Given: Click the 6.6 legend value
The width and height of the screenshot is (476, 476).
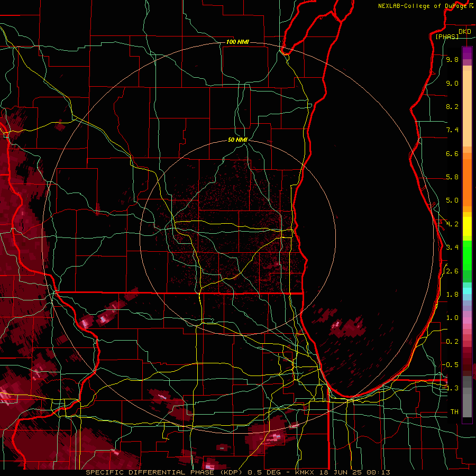Looking at the screenshot, I should click(x=452, y=153).
